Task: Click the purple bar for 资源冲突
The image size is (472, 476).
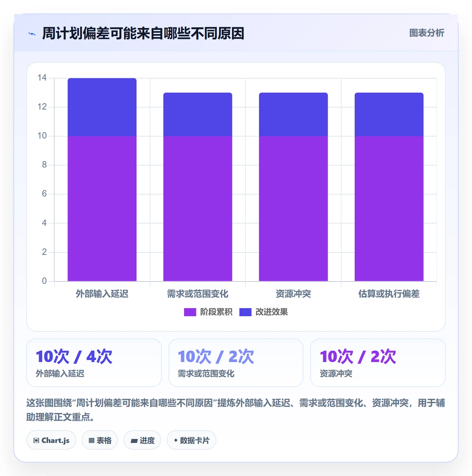Action: (293, 209)
